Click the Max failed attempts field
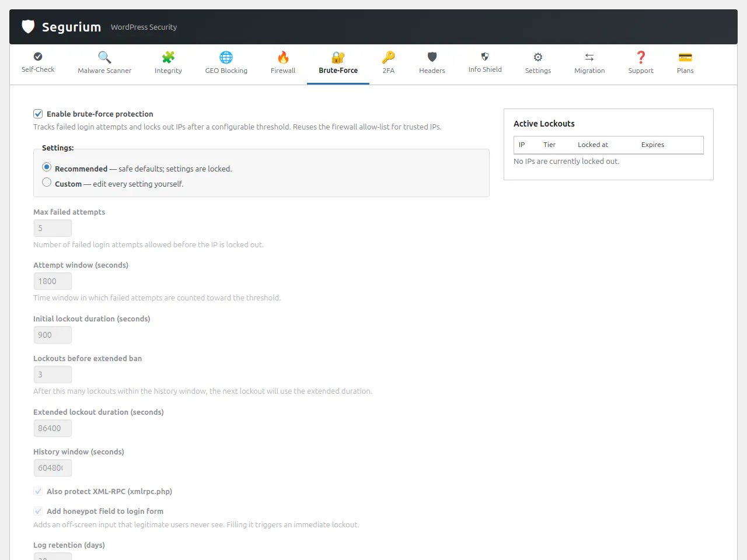The height and width of the screenshot is (560, 747). tap(53, 228)
